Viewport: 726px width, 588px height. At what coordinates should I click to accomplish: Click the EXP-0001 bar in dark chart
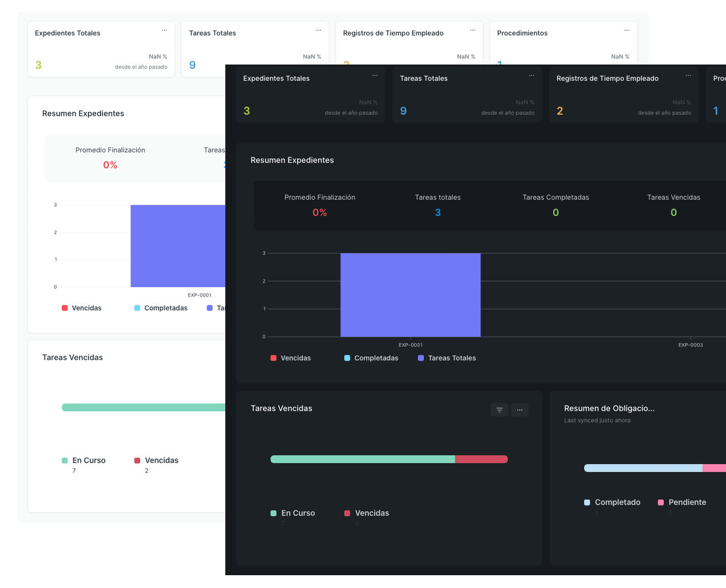pyautogui.click(x=410, y=295)
